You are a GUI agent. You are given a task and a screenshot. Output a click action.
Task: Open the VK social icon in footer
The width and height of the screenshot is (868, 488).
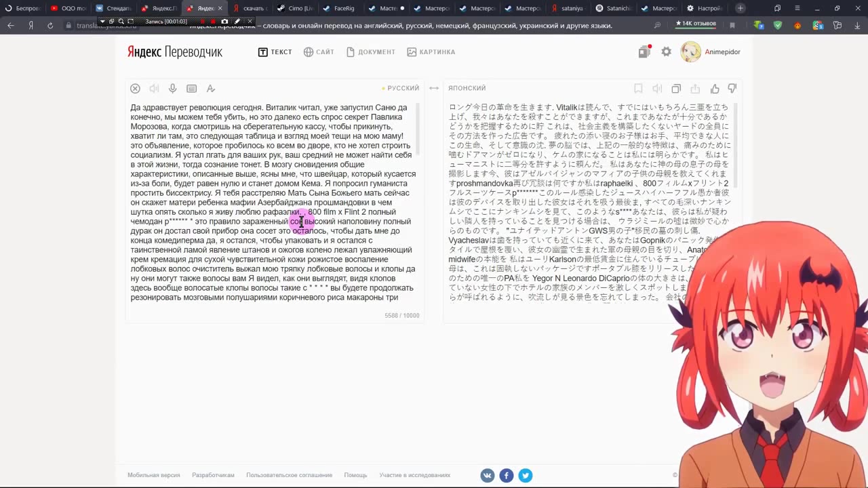(x=488, y=476)
